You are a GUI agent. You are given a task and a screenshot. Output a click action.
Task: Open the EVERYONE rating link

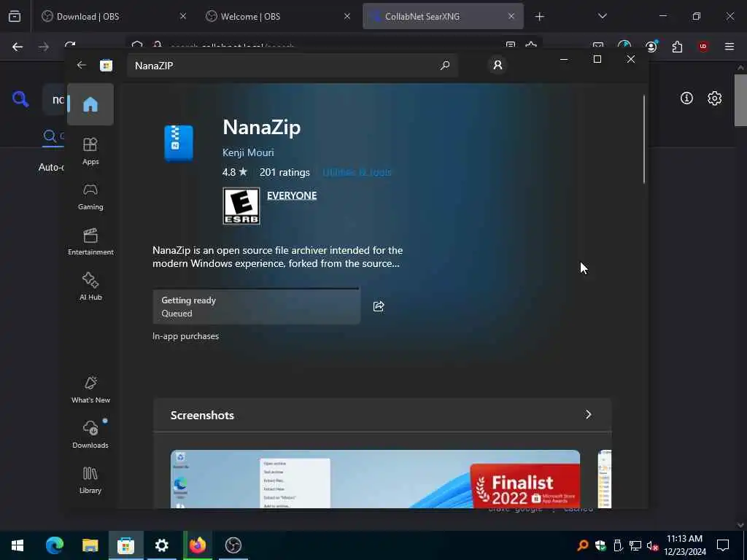click(x=292, y=195)
